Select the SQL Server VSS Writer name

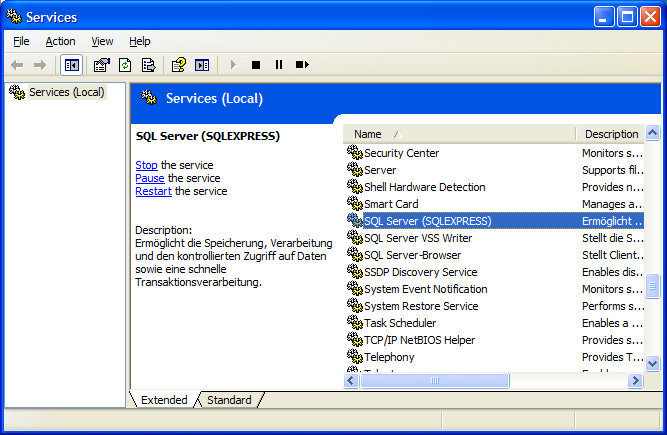418,238
